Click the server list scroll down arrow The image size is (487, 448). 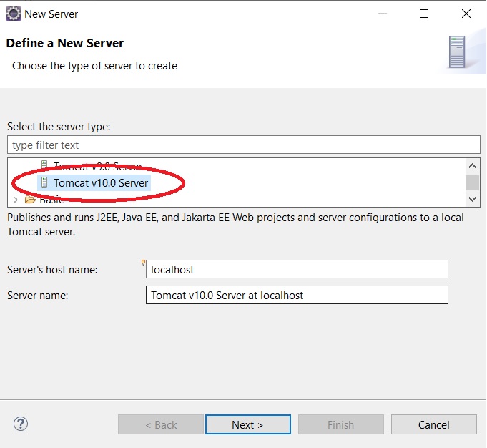[x=473, y=199]
